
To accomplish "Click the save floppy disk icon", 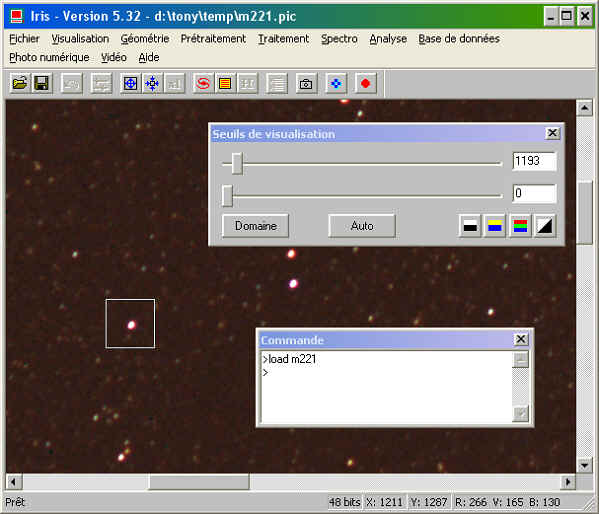I will tap(41, 83).
